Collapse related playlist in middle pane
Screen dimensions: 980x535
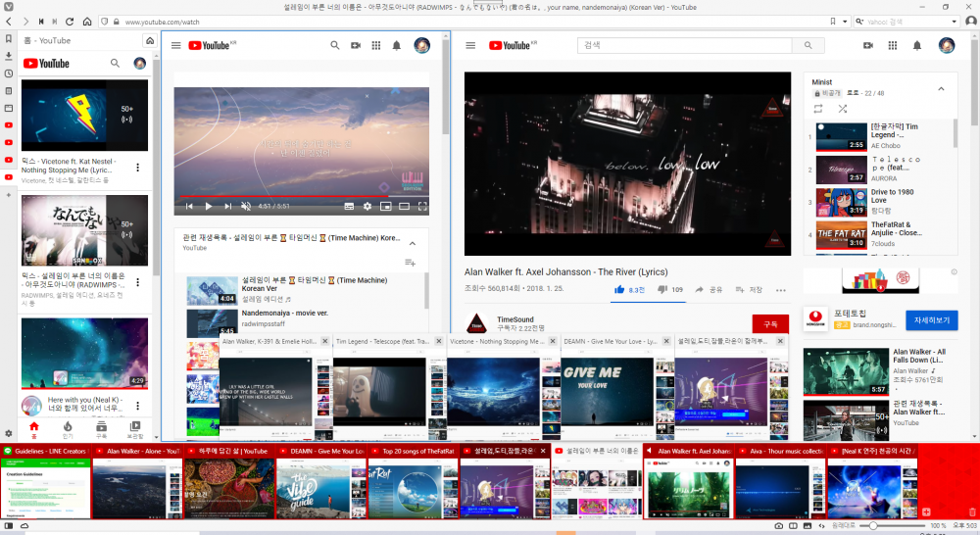(413, 243)
